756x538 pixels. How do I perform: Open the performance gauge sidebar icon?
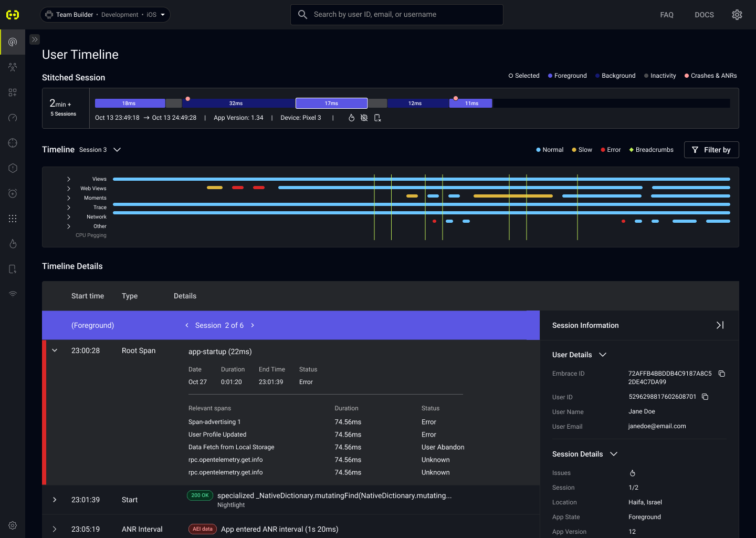point(13,118)
